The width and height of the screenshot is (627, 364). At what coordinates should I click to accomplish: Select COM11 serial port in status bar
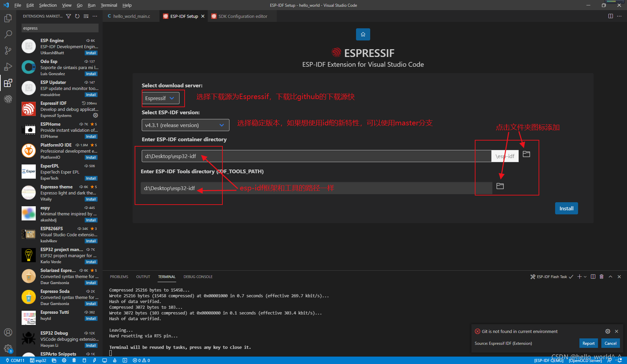pyautogui.click(x=15, y=360)
